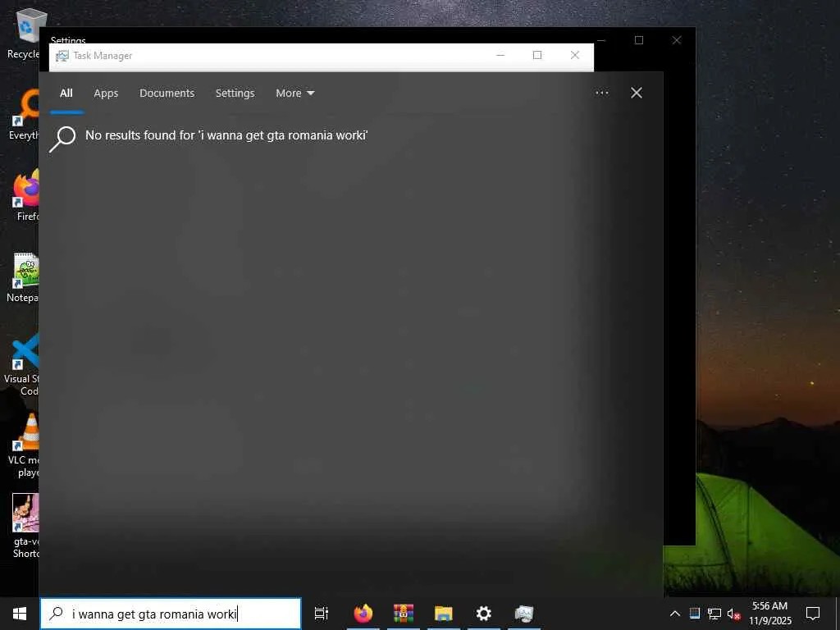Open WinRAR from the taskbar
The height and width of the screenshot is (630, 840).
[404, 614]
